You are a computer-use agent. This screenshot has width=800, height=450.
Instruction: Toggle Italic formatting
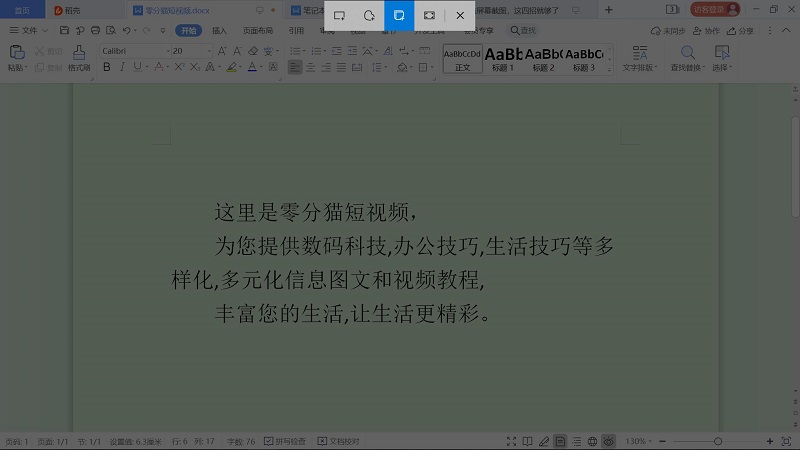pyautogui.click(x=122, y=67)
